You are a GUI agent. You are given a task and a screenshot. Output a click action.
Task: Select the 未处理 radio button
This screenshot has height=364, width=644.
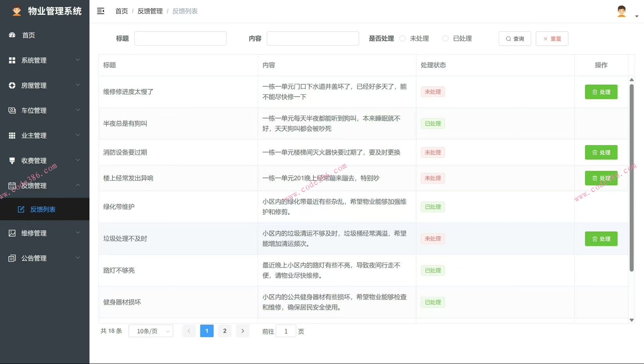click(x=402, y=38)
